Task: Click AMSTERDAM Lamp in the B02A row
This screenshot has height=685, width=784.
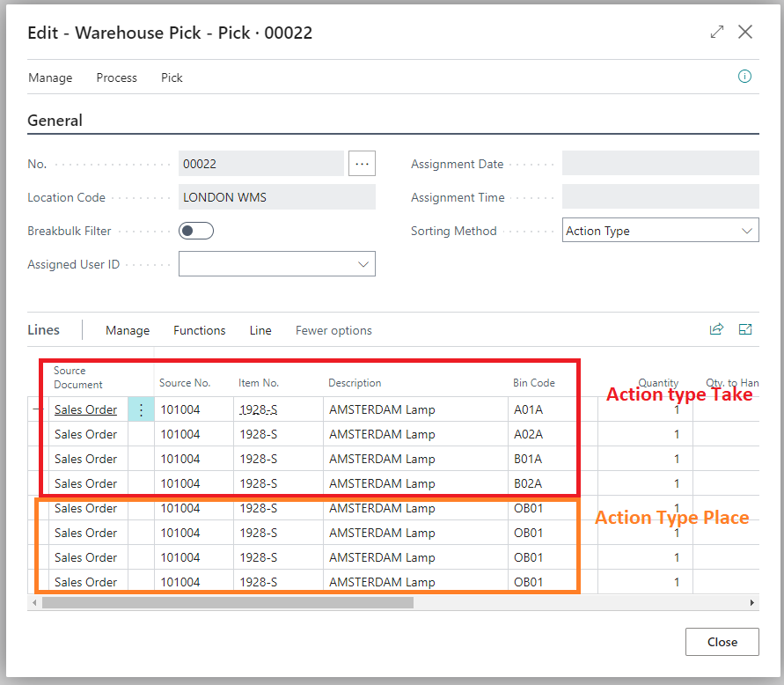Action: 382,483
